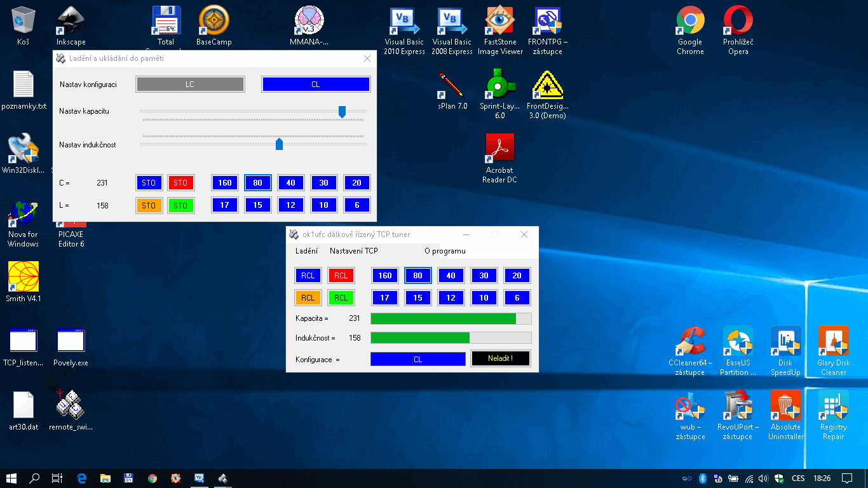Launch Sprint-Layout 6.0 desktop icon

coord(499,85)
